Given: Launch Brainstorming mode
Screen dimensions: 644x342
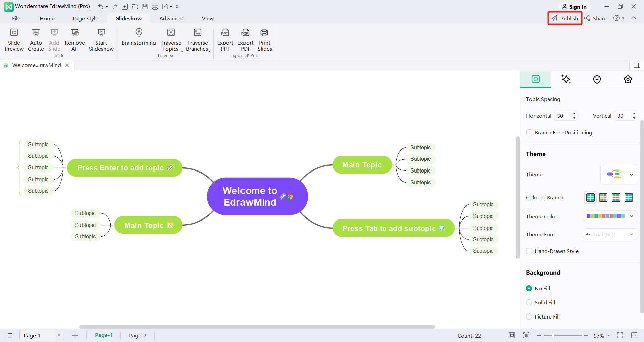Looking at the screenshot, I should (139, 37).
